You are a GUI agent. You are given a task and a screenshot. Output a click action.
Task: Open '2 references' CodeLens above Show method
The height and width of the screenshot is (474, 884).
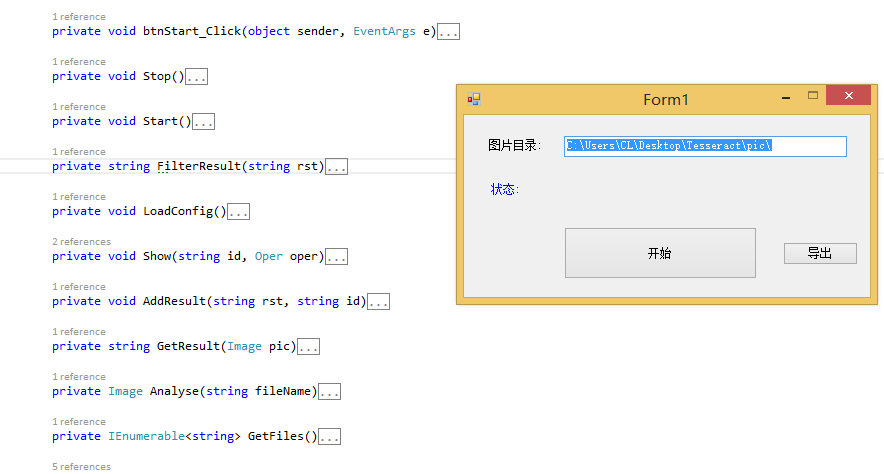[x=82, y=242]
